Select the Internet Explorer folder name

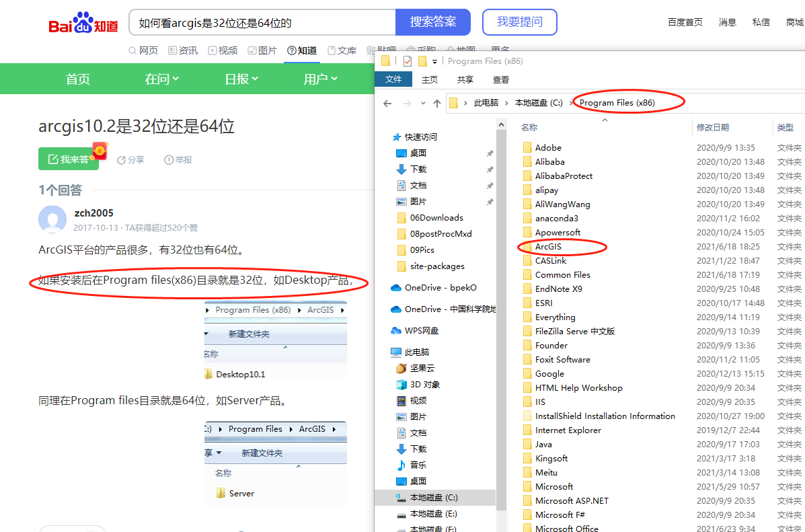pos(568,430)
